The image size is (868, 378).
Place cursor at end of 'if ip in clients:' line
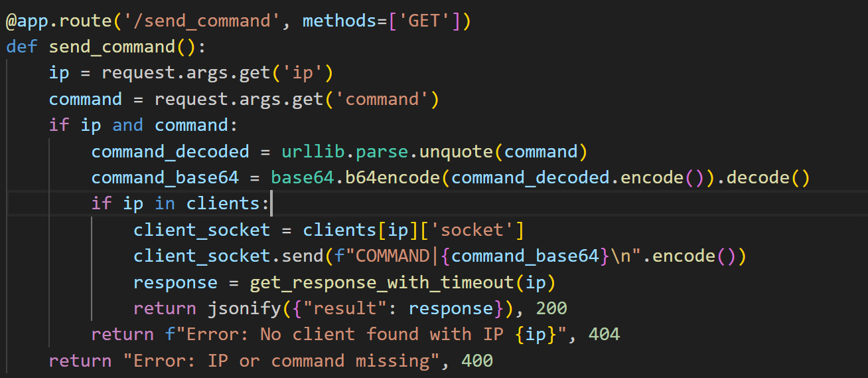click(x=271, y=204)
